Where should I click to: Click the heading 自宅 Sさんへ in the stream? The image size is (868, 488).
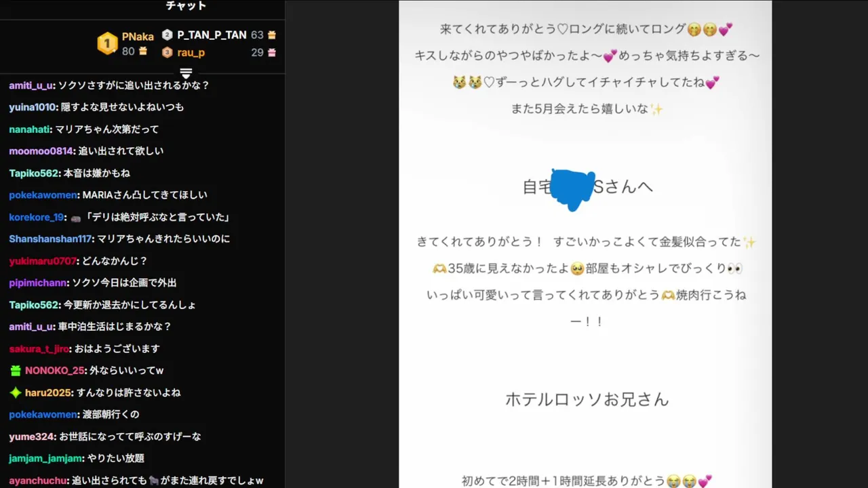[x=587, y=187]
